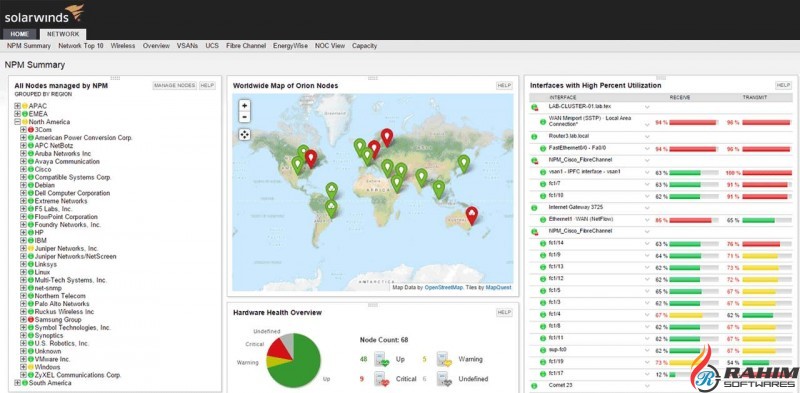The width and height of the screenshot is (800, 393).
Task: Select the ZyXEL Communications Corp. tree item
Action: 78,375
